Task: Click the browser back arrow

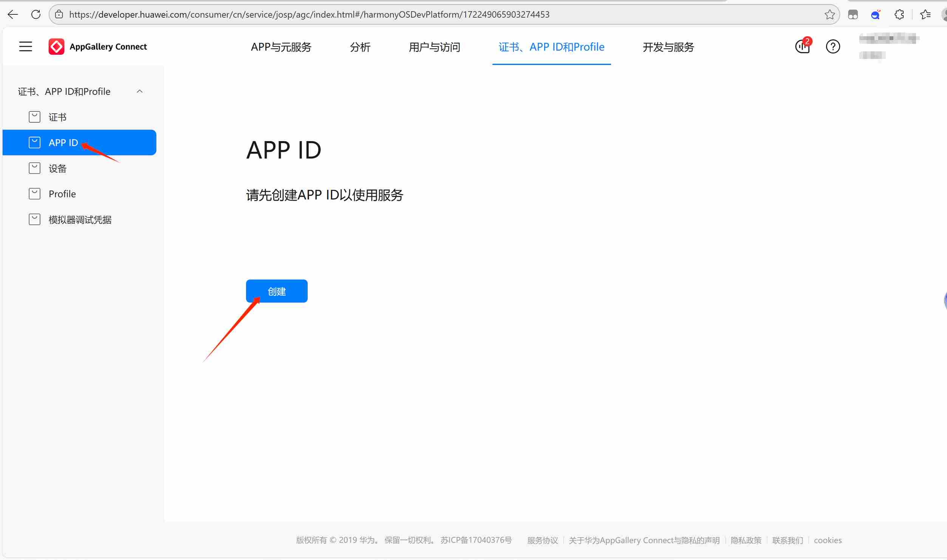Action: (13, 14)
